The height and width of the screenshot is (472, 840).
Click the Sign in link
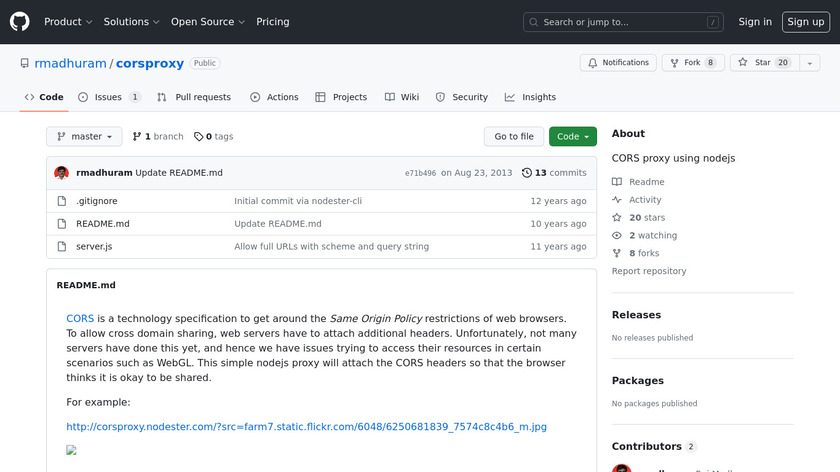point(755,22)
